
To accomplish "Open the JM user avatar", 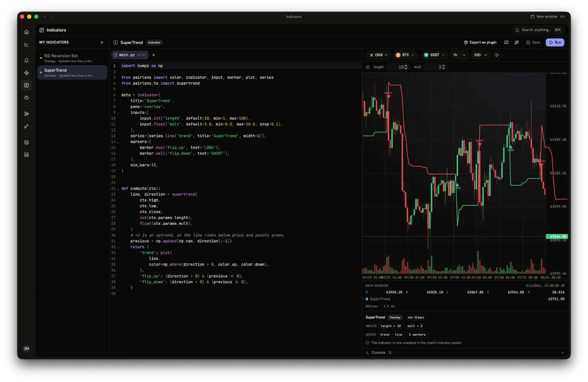I will point(26,348).
